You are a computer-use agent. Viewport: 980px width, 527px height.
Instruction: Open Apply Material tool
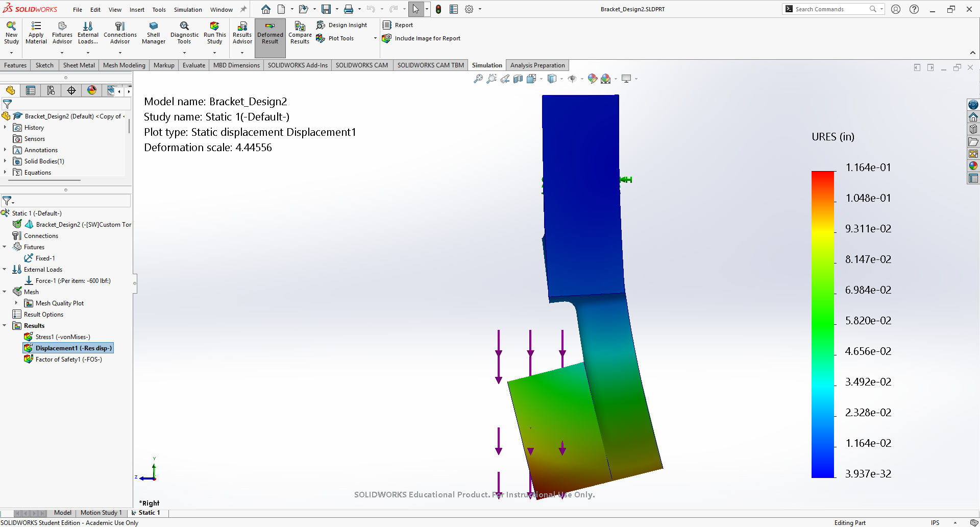pyautogui.click(x=36, y=33)
